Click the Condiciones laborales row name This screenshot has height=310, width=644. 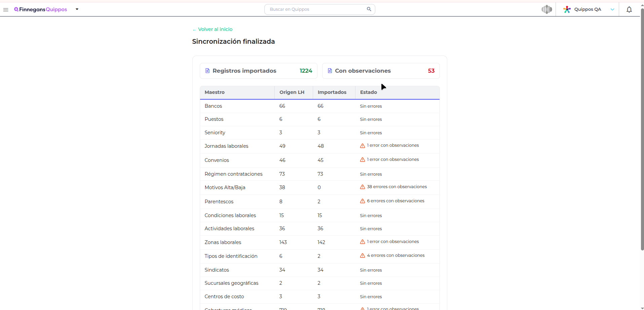(x=230, y=215)
